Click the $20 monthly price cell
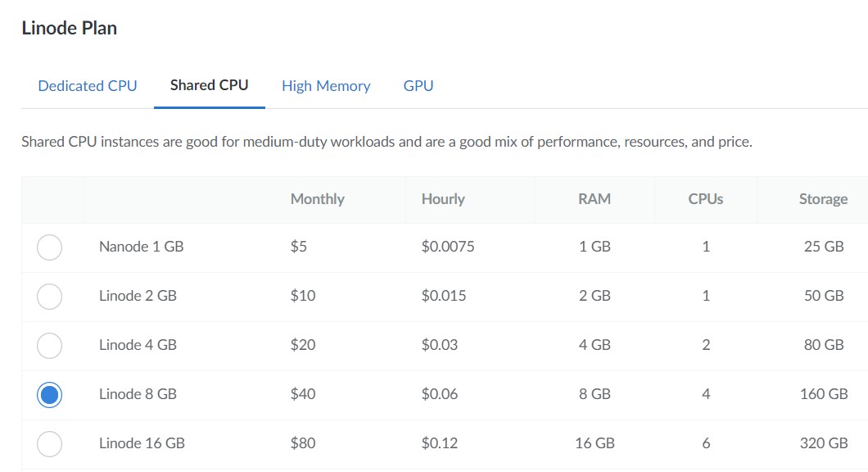Viewport: 868px width, 472px height. click(303, 345)
